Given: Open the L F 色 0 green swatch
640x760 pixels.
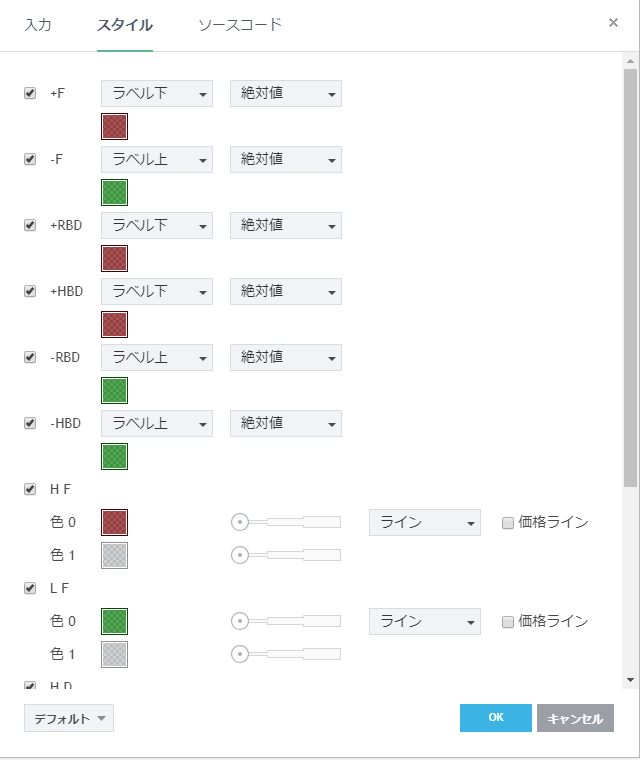Looking at the screenshot, I should point(115,621).
